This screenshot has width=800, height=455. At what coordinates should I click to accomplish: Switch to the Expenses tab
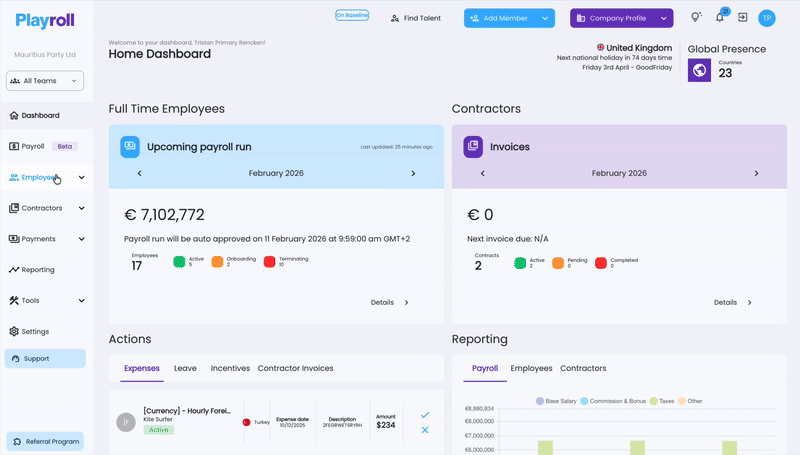(x=142, y=368)
